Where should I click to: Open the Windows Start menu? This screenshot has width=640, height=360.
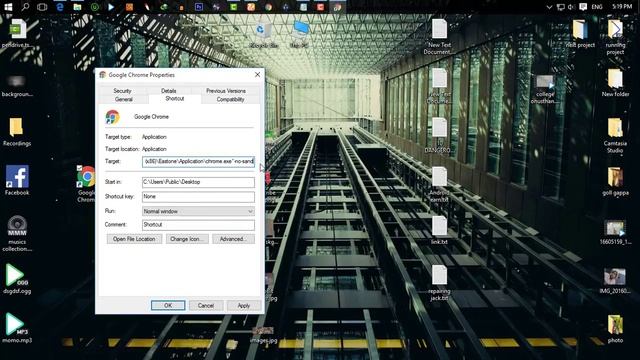pyautogui.click(x=8, y=7)
